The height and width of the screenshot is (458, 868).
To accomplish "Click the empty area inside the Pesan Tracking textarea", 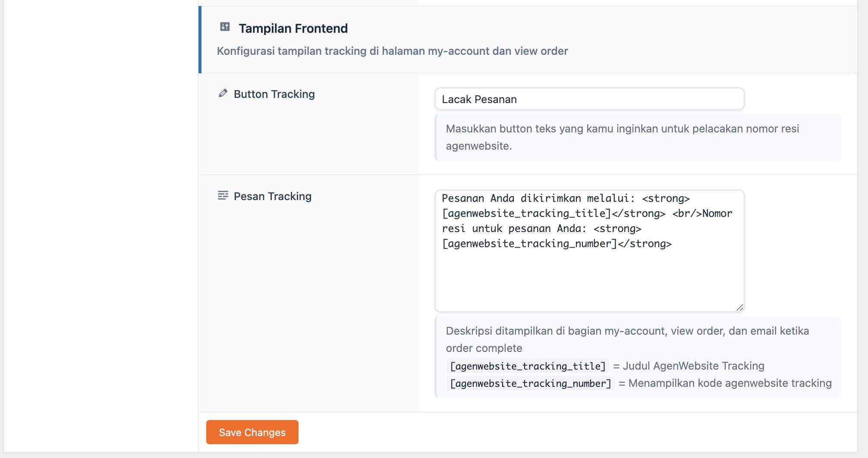I will [x=589, y=280].
